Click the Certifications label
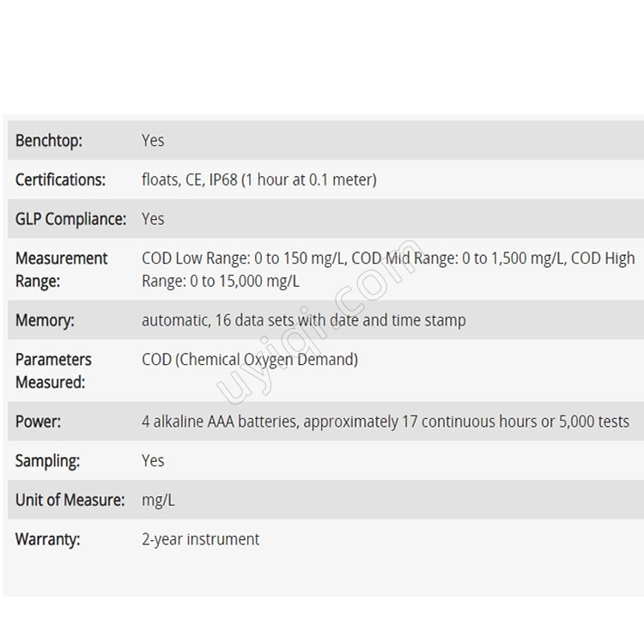This screenshot has height=644, width=644. click(x=60, y=180)
